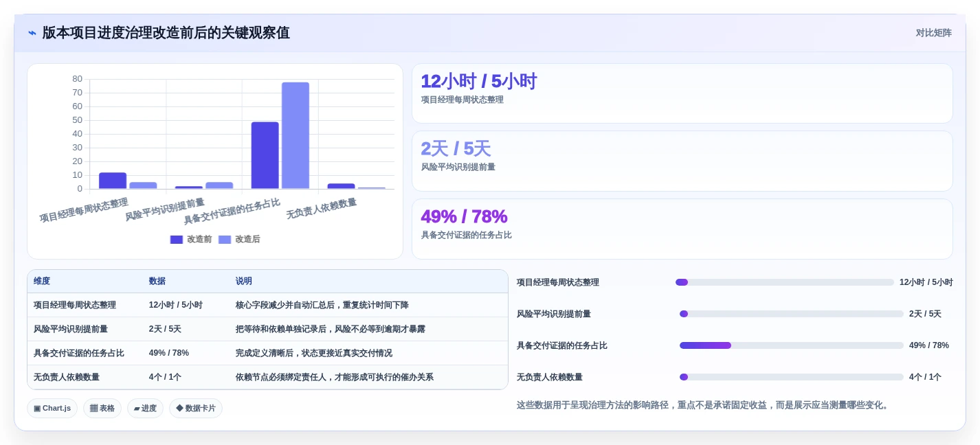Click the 数据 column header
980x445 pixels.
pos(157,281)
